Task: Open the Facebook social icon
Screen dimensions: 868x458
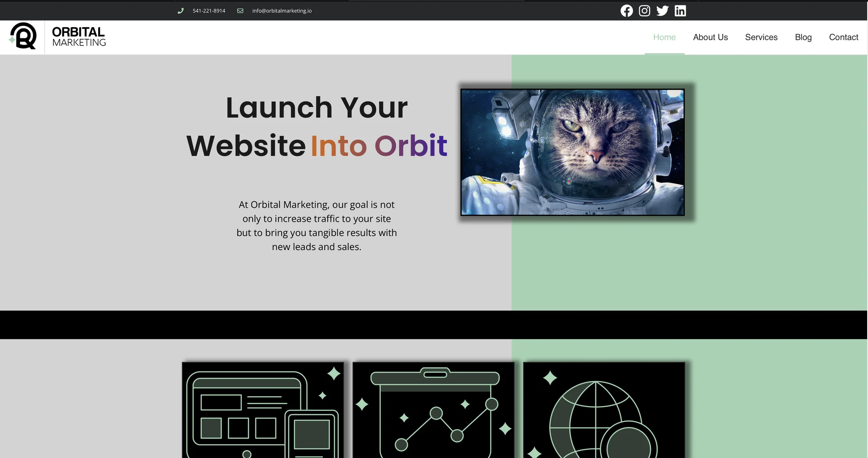Action: click(x=627, y=11)
